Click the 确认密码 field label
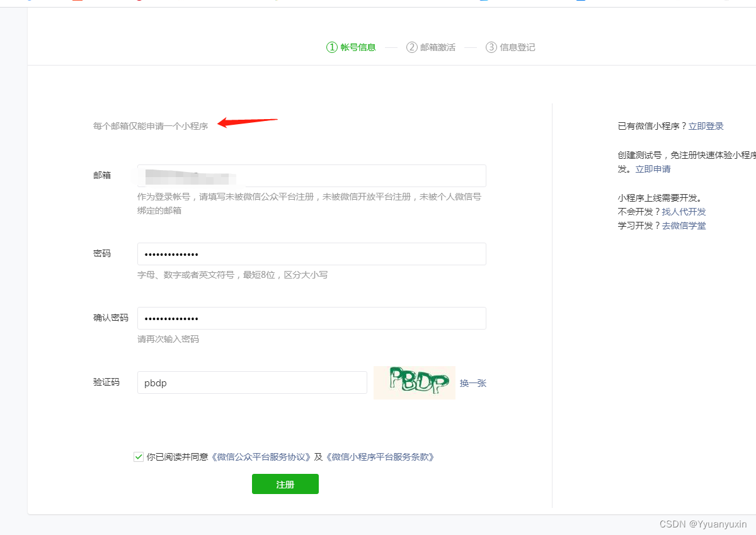This screenshot has height=535, width=756. click(111, 318)
